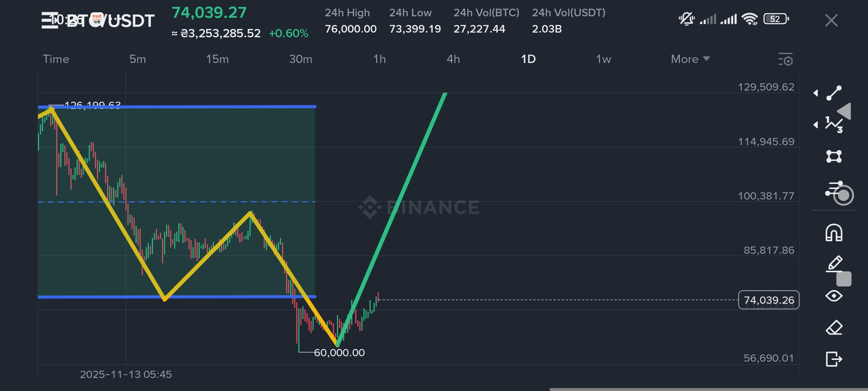Image resolution: width=868 pixels, height=391 pixels.
Task: Click the blue upper resistance line
Action: [217, 106]
